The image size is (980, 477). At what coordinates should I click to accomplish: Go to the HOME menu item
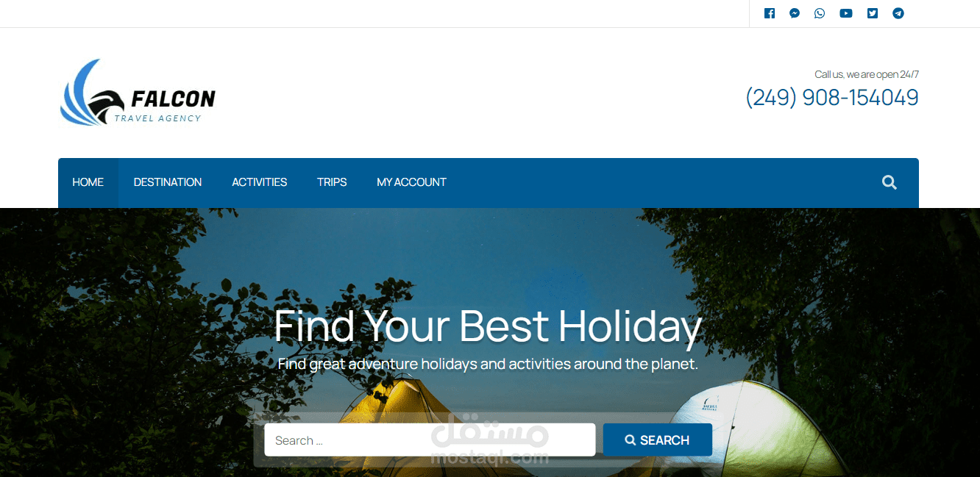[88, 182]
